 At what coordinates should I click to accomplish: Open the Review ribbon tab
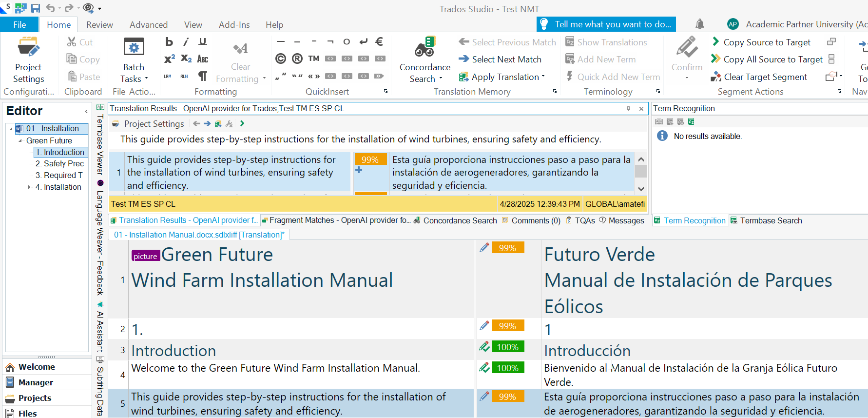[99, 25]
